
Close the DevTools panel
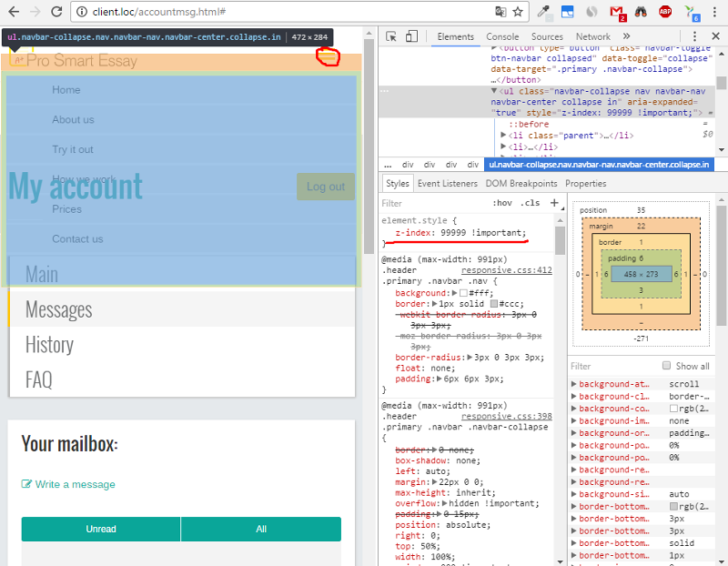click(715, 36)
